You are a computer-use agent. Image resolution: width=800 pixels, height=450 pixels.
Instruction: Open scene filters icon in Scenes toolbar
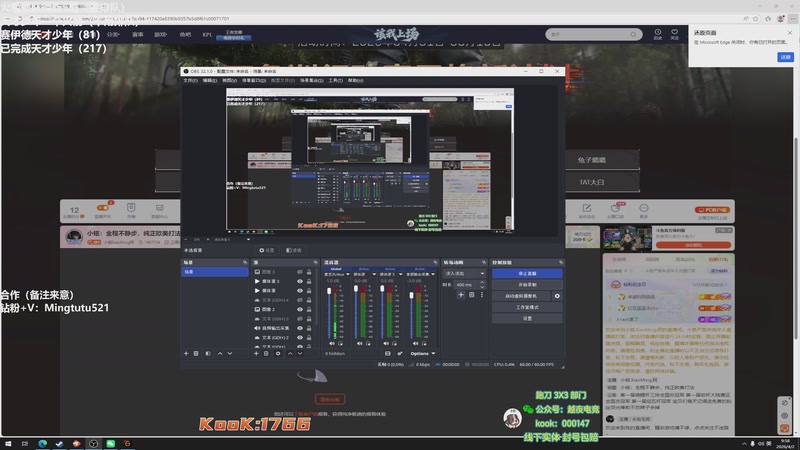[208, 353]
